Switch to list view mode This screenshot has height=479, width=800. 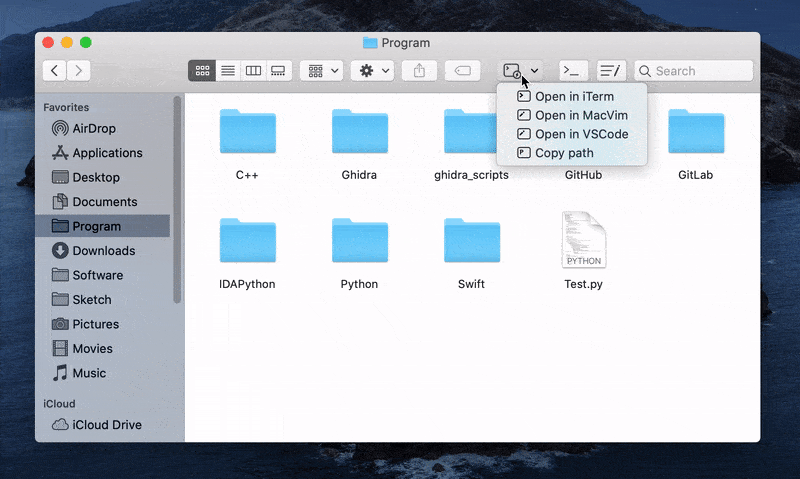tap(228, 71)
